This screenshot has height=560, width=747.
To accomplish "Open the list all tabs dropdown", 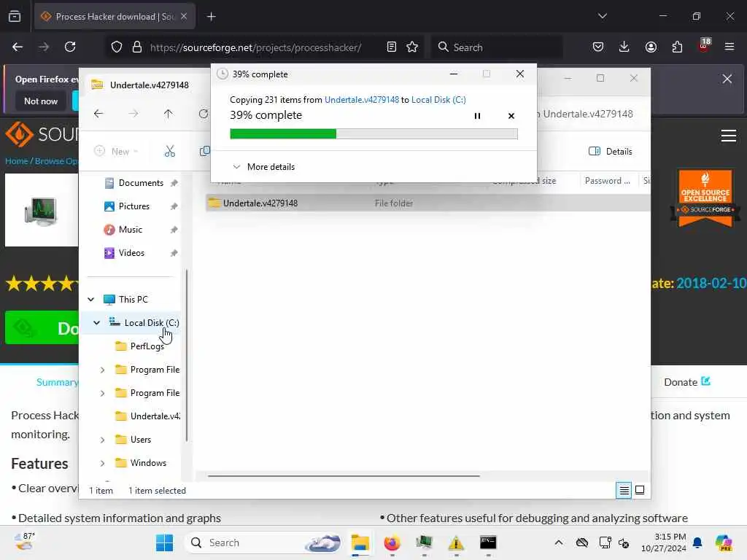I will pyautogui.click(x=602, y=16).
